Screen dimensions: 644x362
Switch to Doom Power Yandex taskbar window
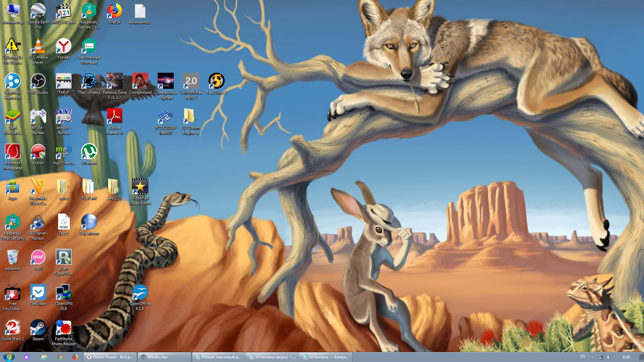point(110,357)
